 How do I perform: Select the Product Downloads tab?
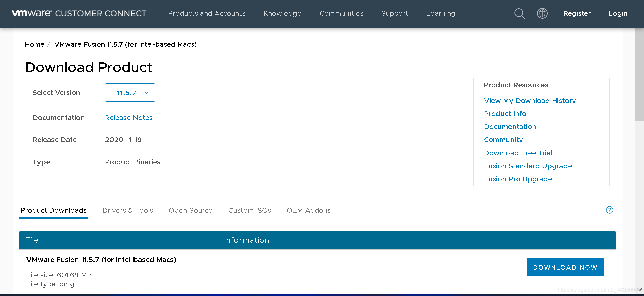tap(54, 210)
